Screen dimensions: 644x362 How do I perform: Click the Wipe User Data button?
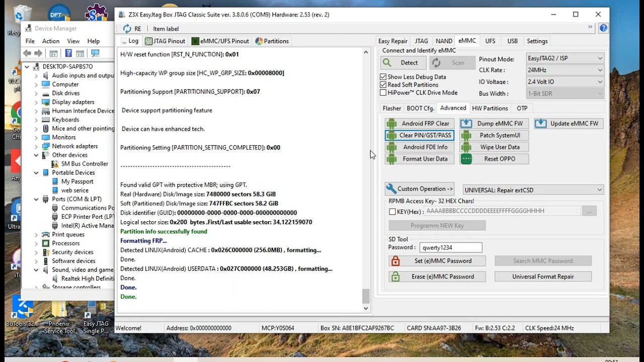coord(494,147)
